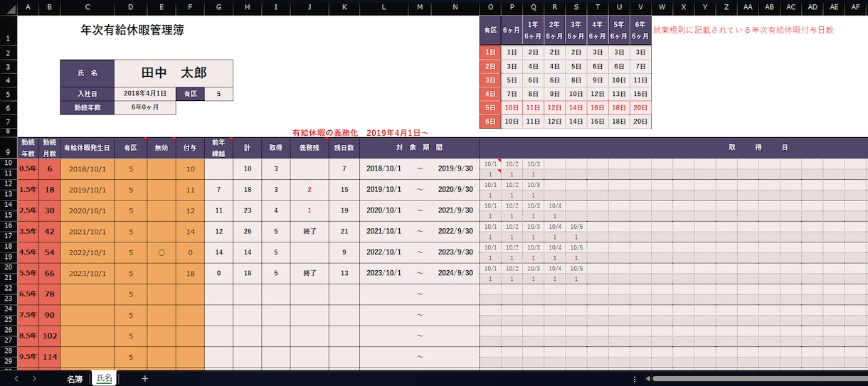868x386 pixels.
Task: Select column O header
Action: pos(490,7)
